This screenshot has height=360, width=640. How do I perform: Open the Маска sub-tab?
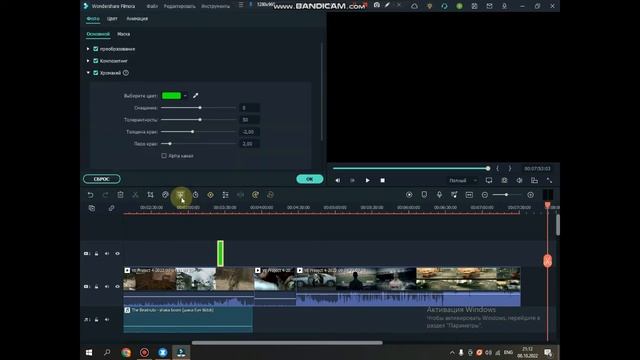point(123,34)
